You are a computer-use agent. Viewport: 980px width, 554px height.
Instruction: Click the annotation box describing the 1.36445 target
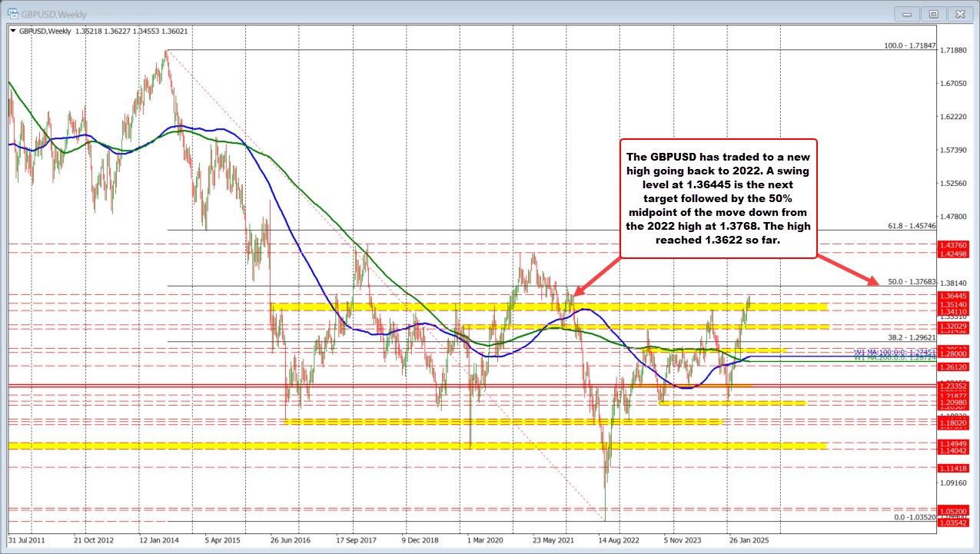pos(720,200)
